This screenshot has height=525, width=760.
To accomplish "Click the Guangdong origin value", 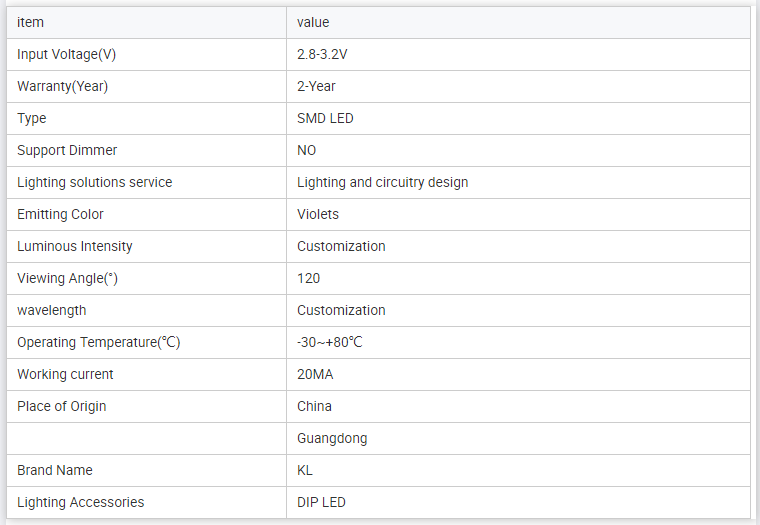I will pos(331,438).
